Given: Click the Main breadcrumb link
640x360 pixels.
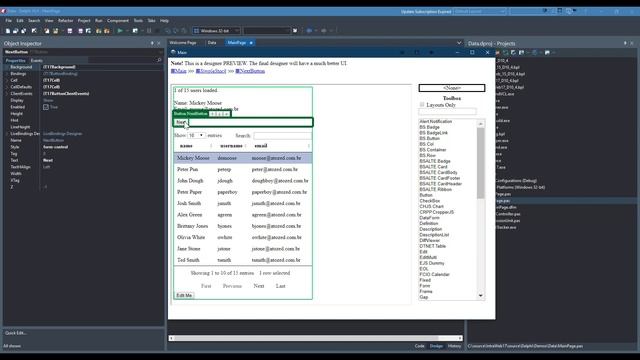Looking at the screenshot, I should click(x=179, y=71).
